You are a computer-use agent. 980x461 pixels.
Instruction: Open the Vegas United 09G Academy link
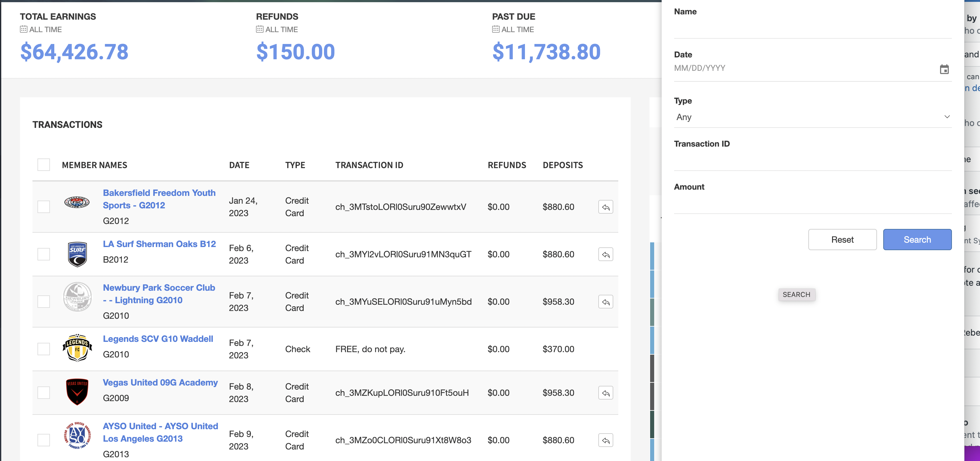tap(160, 382)
